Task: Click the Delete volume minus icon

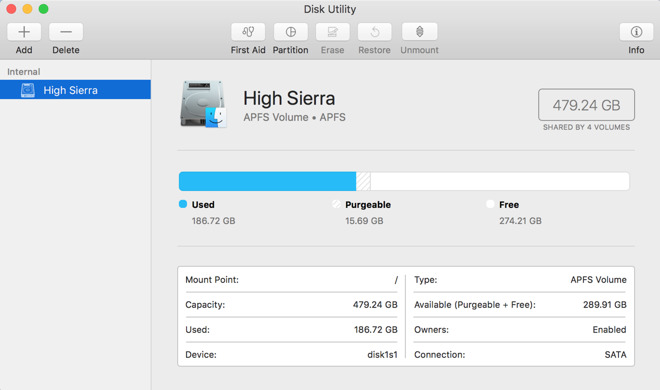Action: [66, 32]
